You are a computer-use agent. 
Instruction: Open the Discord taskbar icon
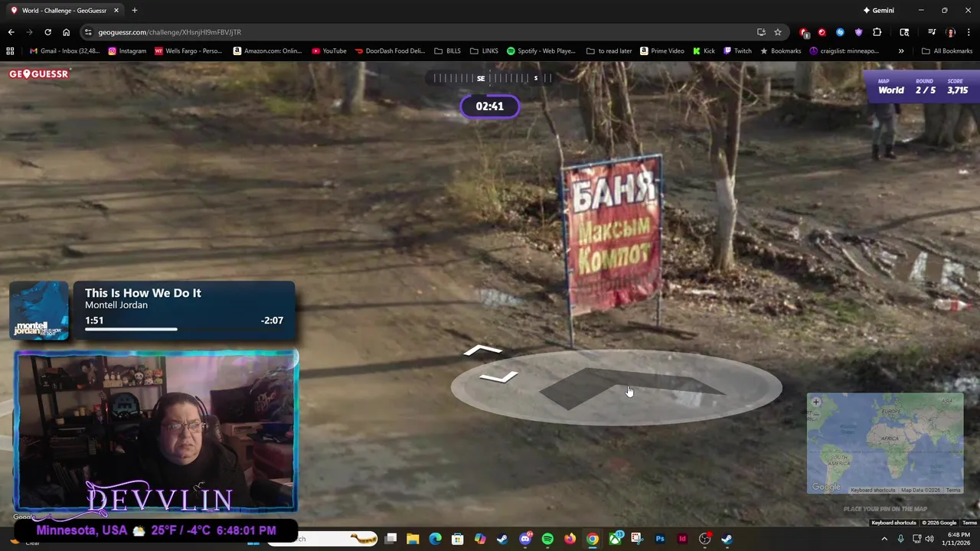click(x=525, y=539)
